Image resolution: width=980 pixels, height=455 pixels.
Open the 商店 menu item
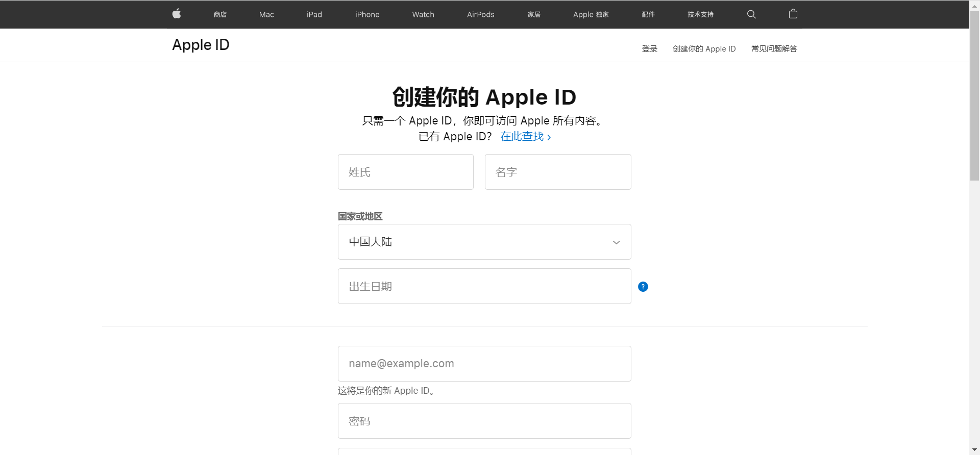pyautogui.click(x=220, y=14)
